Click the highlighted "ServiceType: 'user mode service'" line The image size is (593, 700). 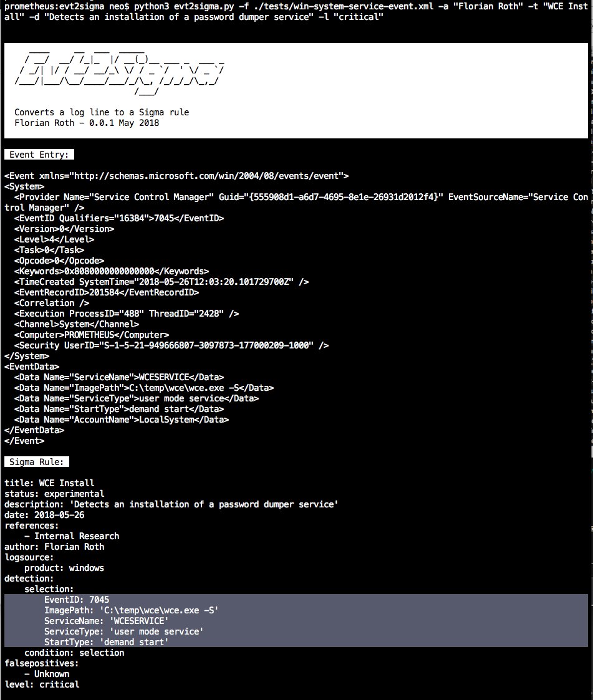123,631
